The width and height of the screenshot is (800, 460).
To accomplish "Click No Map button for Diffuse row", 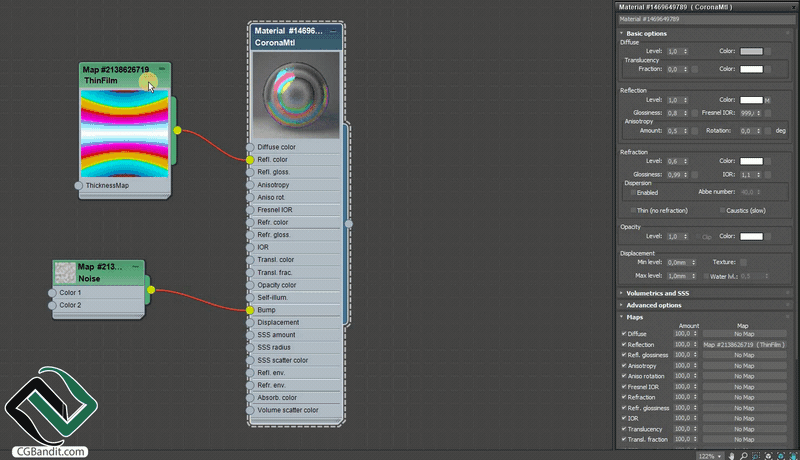I will pyautogui.click(x=744, y=334).
